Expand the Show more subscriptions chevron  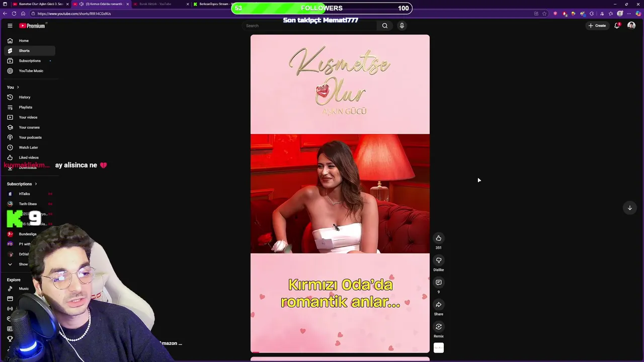pos(10,264)
